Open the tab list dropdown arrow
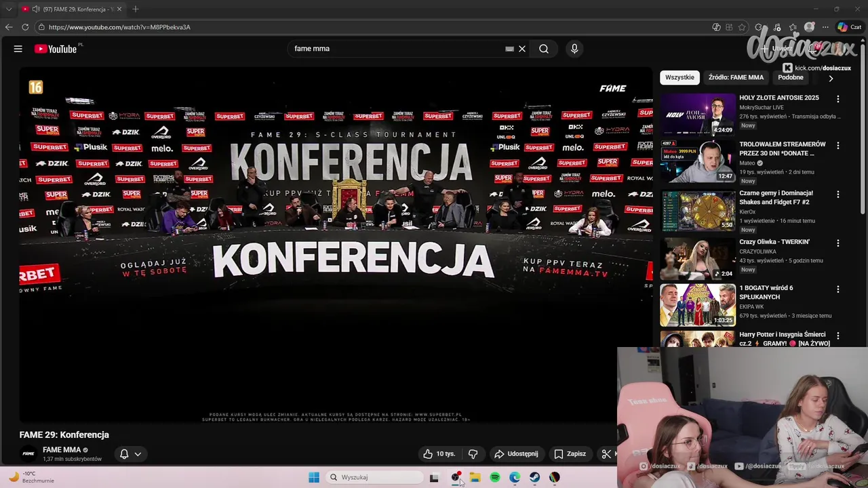 click(x=9, y=9)
